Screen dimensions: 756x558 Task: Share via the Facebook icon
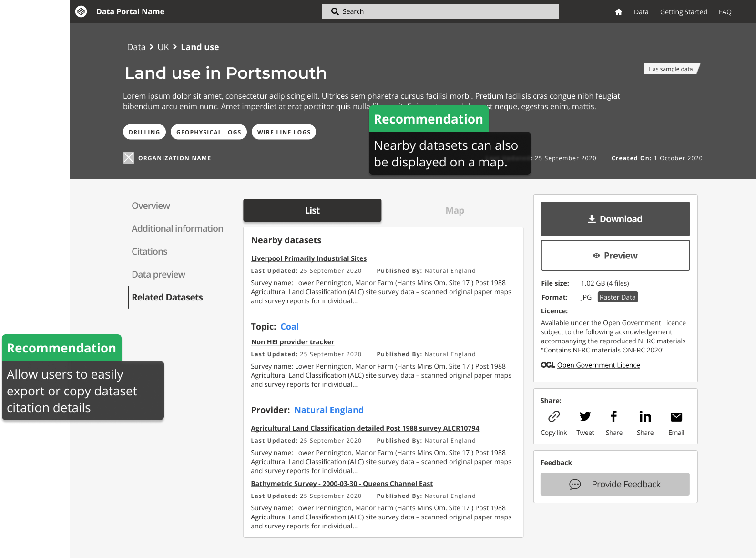point(614,416)
